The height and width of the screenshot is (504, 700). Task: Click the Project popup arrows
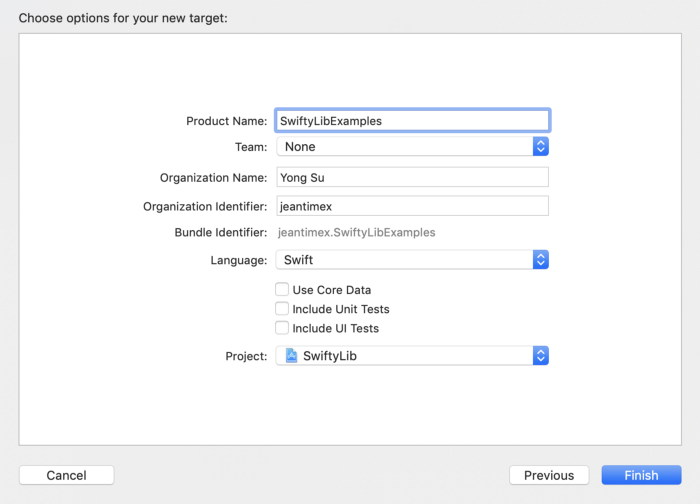540,355
